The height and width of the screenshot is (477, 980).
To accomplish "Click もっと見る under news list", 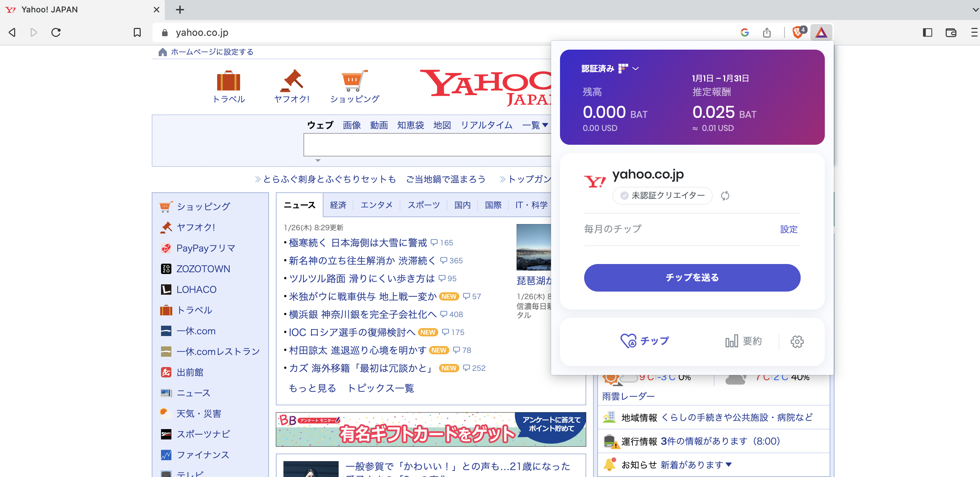I will point(312,388).
